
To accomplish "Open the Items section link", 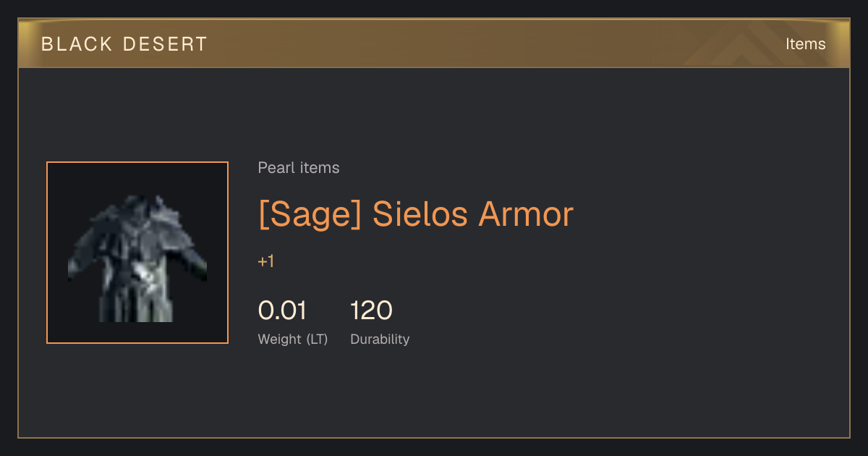I will coord(805,44).
